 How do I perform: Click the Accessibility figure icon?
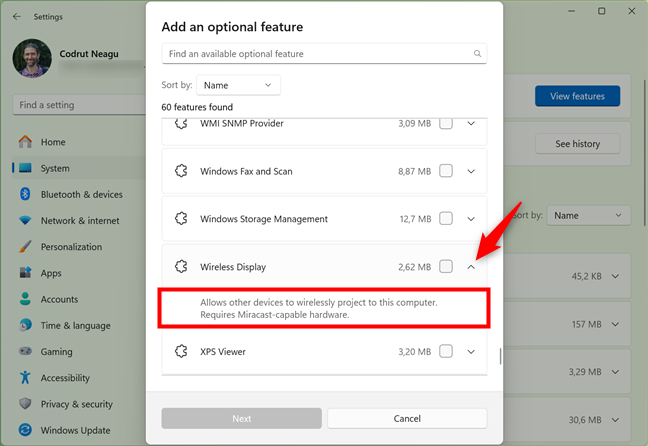tap(25, 377)
